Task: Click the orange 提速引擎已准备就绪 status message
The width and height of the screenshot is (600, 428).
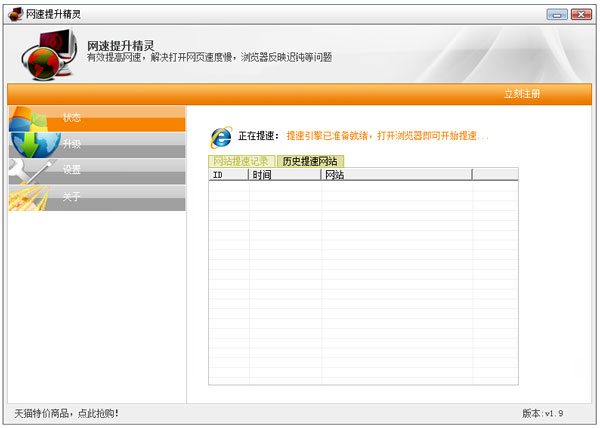Action: click(x=387, y=136)
